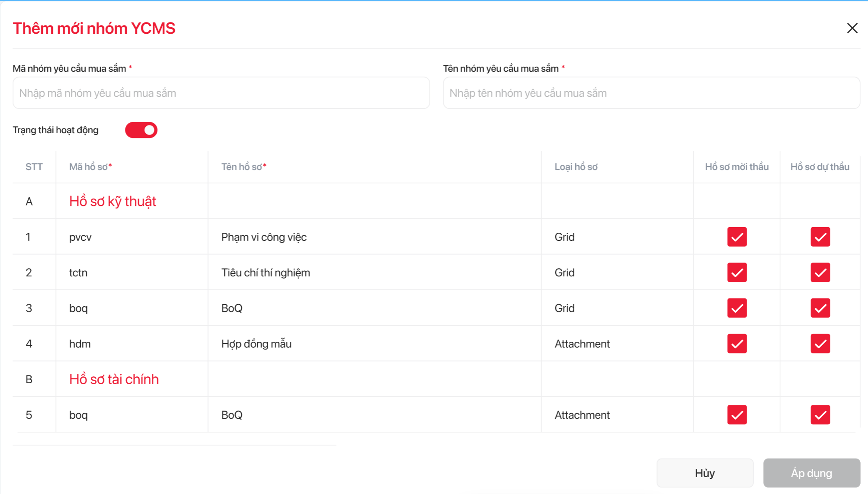
Task: Uncheck Hồ sơ dự thầu for tctn row
Action: (820, 273)
